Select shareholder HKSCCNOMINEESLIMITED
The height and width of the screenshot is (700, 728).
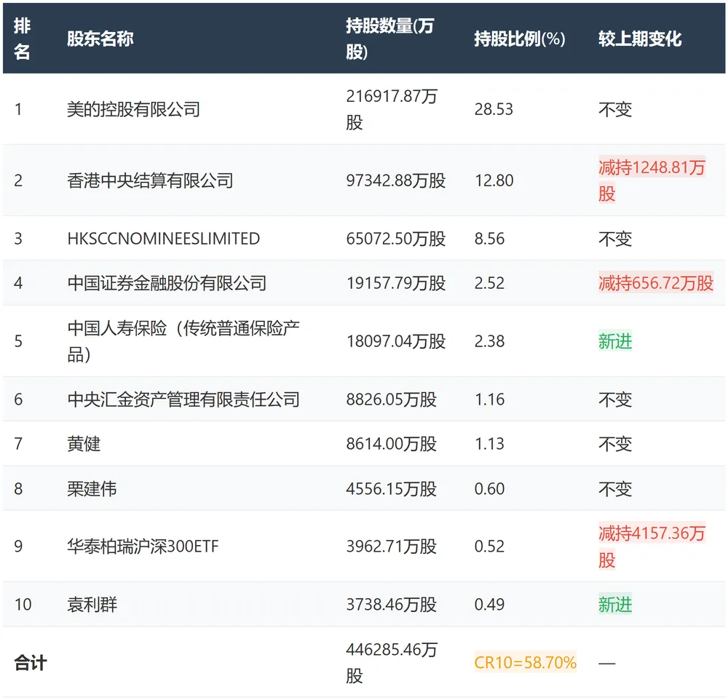163,239
